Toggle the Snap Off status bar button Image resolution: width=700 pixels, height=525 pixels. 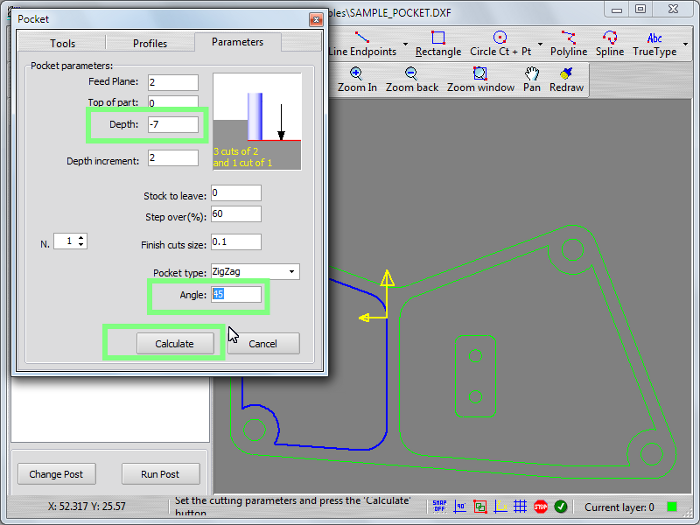pos(439,507)
